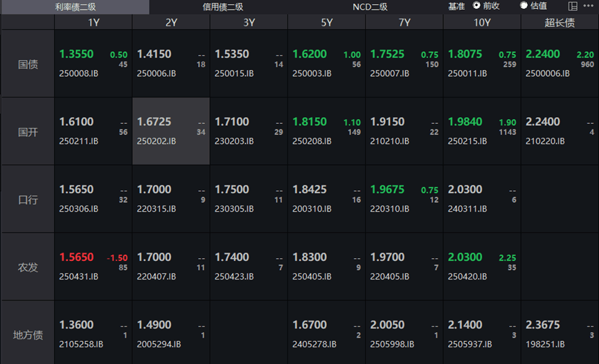Select the 198251.IB local bond cell
The width and height of the screenshot is (599, 364).
(x=560, y=334)
